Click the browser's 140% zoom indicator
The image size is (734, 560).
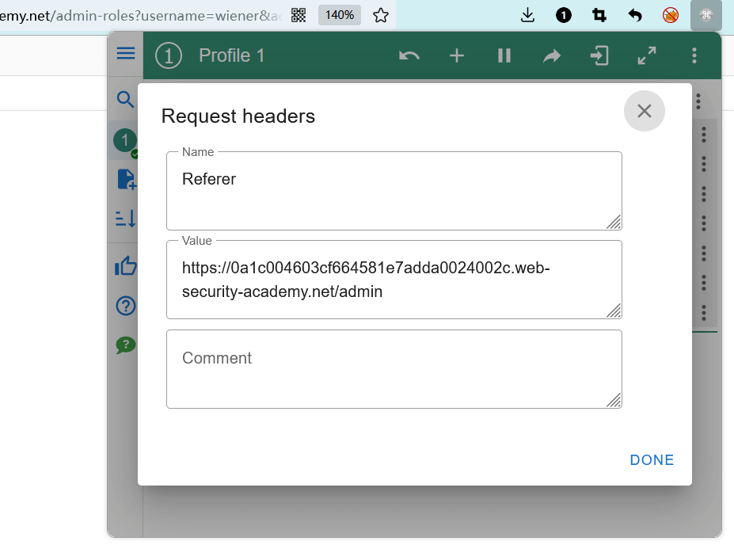(x=340, y=15)
